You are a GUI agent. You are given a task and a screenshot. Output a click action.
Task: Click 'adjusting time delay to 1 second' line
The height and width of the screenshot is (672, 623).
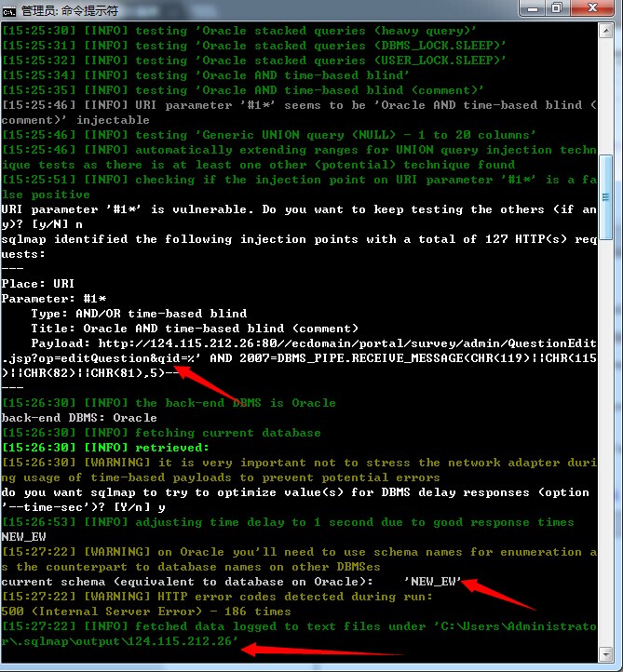point(288,522)
